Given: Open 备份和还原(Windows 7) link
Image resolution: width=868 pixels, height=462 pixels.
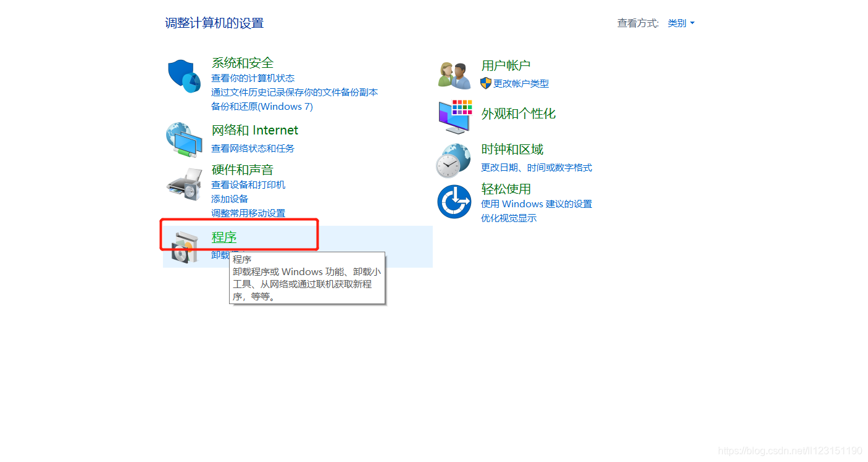Looking at the screenshot, I should coord(262,107).
